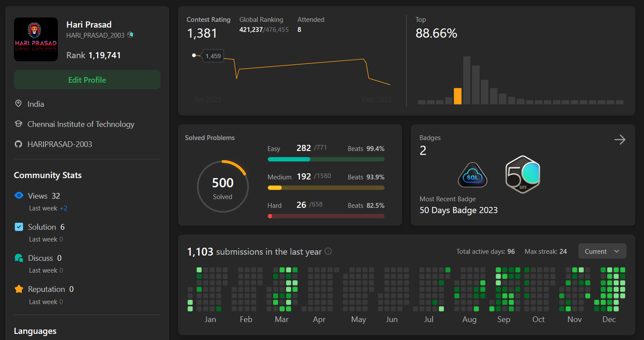
Task: Click the 50 Days Badge 2023 label
Action: [x=458, y=210]
